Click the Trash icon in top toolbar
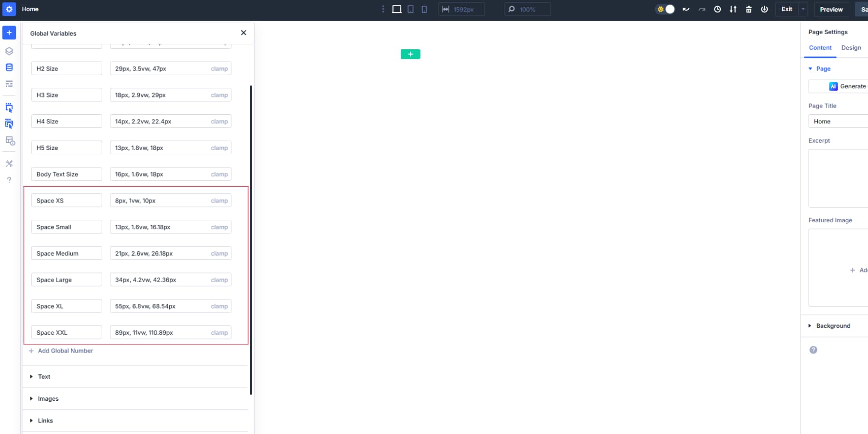This screenshot has height=434, width=868. point(749,9)
